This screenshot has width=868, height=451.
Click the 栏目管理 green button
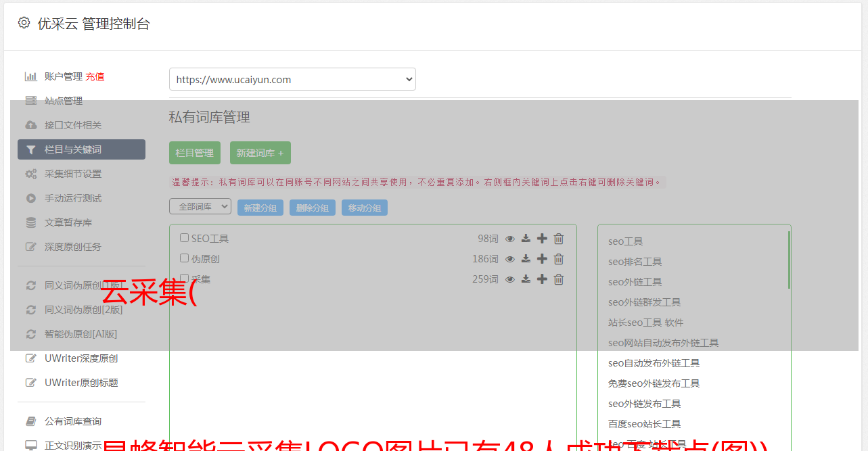click(x=195, y=153)
